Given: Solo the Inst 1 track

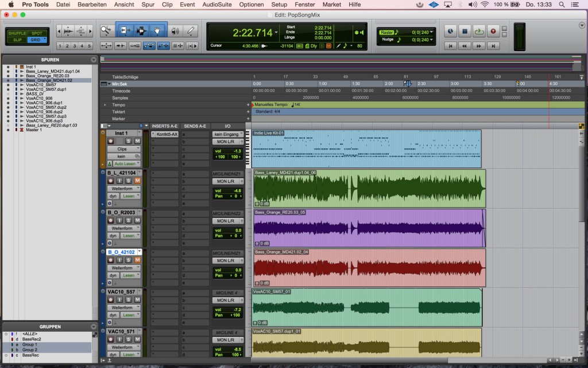Looking at the screenshot, I should point(129,141).
